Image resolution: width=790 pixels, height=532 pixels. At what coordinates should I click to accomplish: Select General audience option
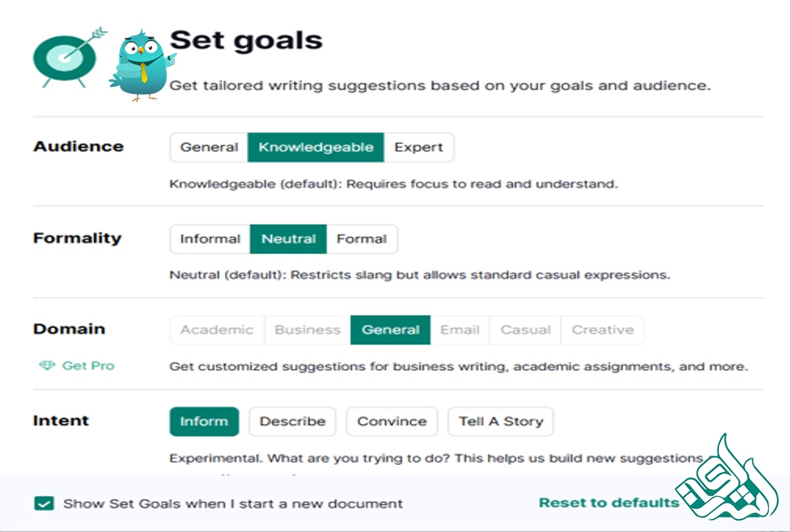(209, 147)
